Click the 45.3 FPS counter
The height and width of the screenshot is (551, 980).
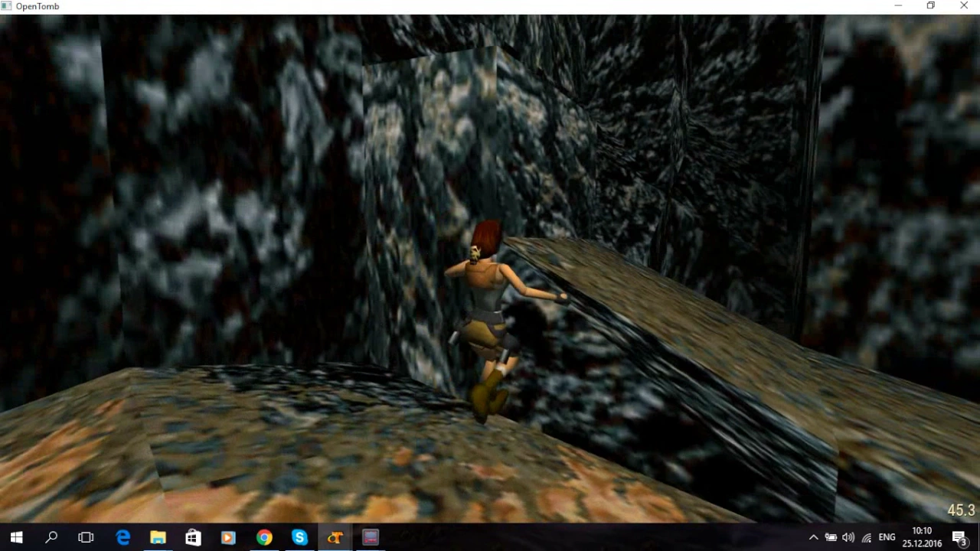tap(961, 510)
